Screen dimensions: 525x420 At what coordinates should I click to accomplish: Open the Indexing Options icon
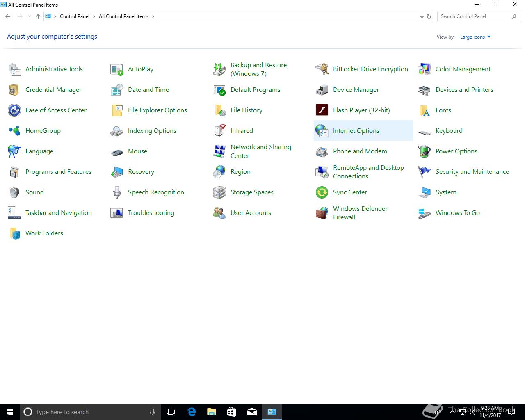click(117, 131)
